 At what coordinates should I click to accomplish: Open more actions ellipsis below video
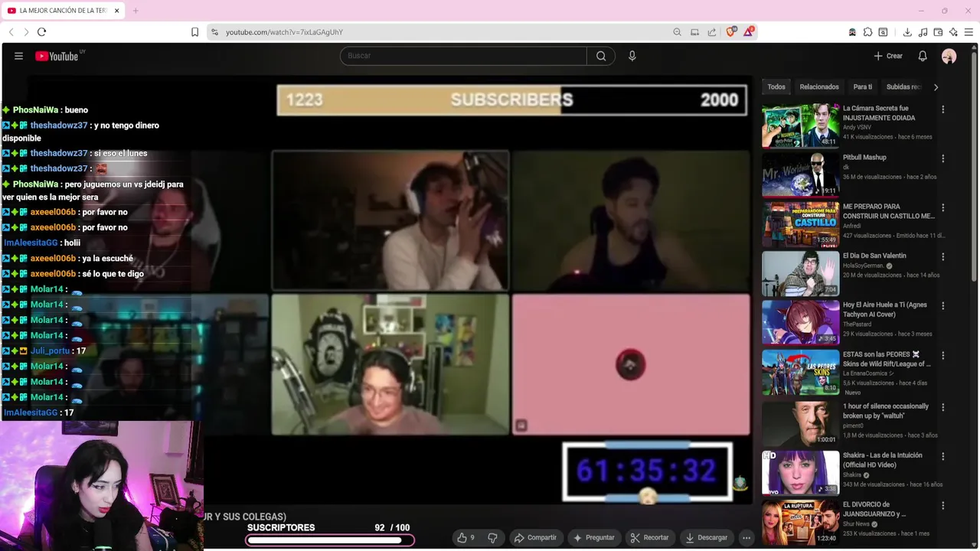(x=746, y=538)
